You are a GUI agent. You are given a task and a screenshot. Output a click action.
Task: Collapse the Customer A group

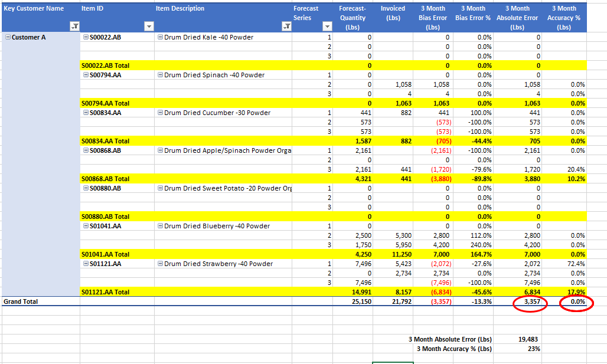[8, 37]
